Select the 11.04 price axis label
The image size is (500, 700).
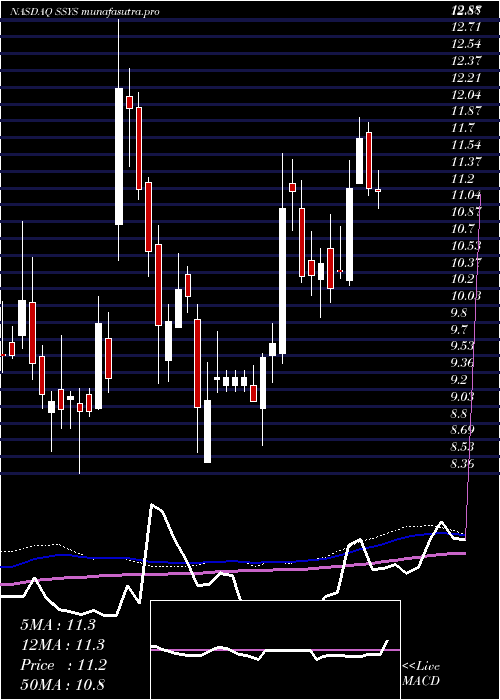coord(466,196)
